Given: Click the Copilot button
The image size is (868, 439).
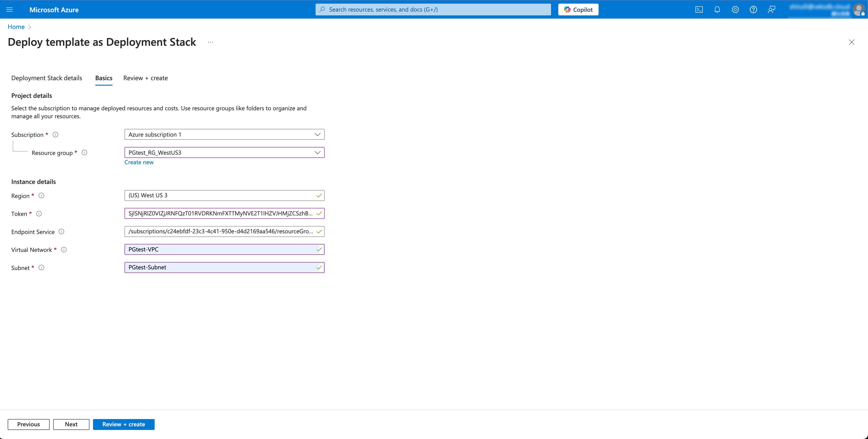Looking at the screenshot, I should coord(578,10).
